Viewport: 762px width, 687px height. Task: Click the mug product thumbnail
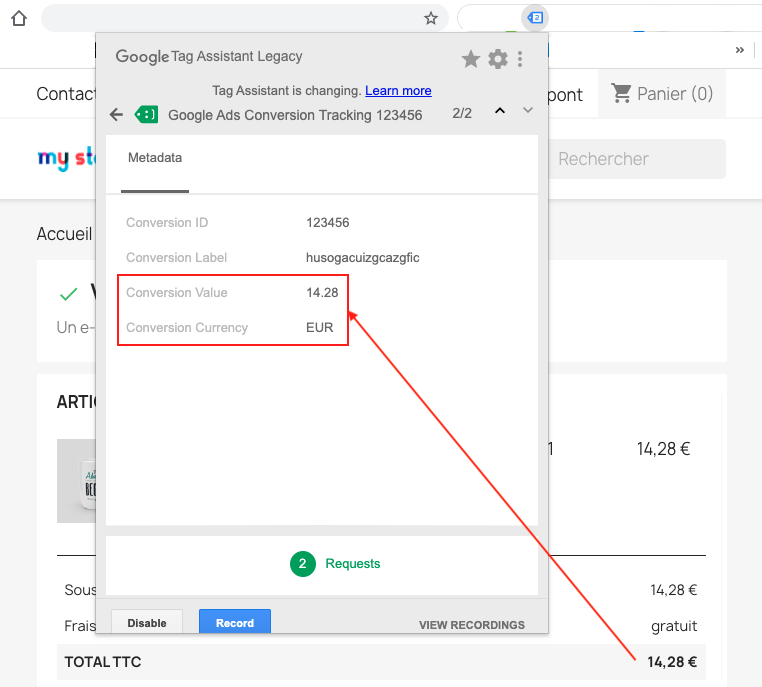coord(76,481)
